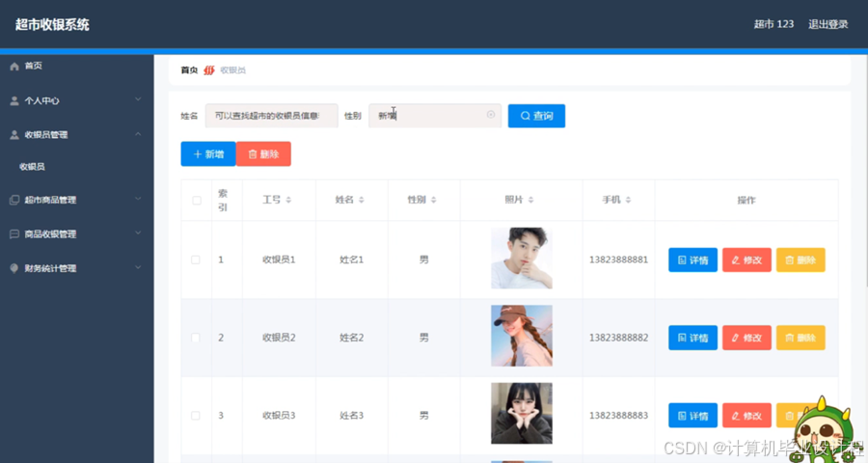Check the box for row 收银员1
The width and height of the screenshot is (868, 463).
[196, 259]
